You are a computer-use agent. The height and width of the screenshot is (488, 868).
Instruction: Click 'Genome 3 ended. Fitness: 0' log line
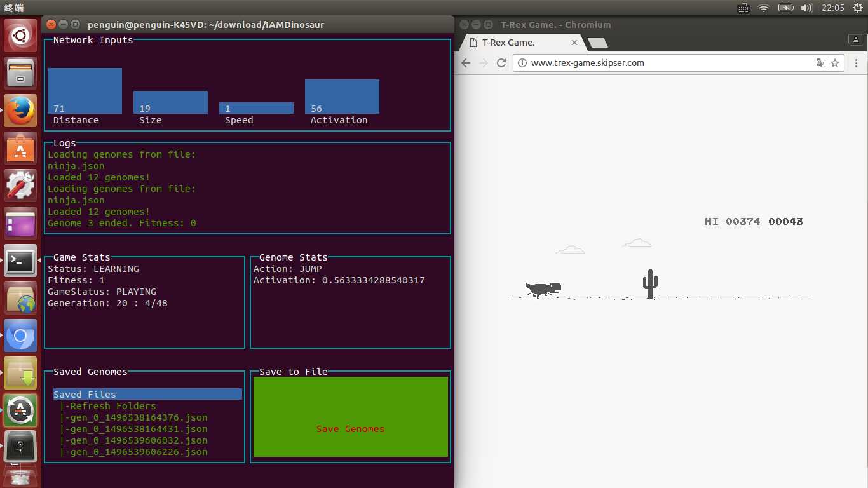(x=122, y=223)
